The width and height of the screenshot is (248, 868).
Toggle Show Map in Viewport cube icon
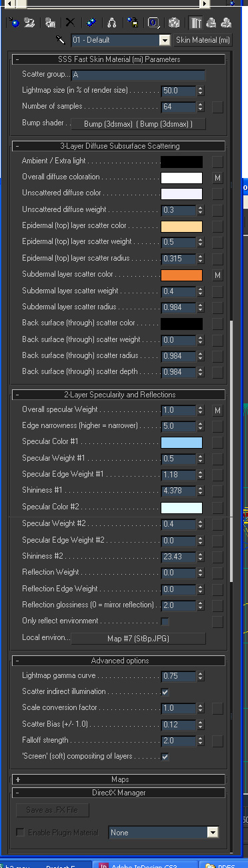pos(173,23)
